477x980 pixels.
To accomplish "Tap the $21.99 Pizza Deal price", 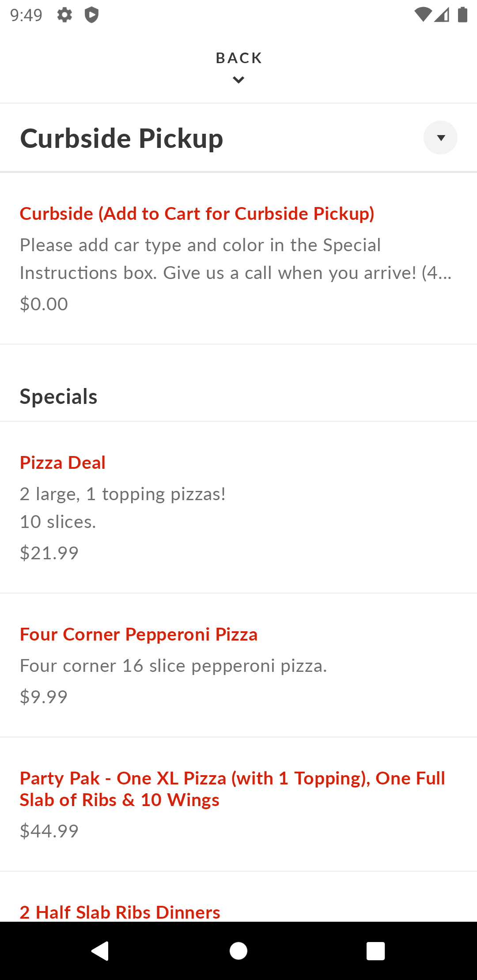I will [x=49, y=553].
